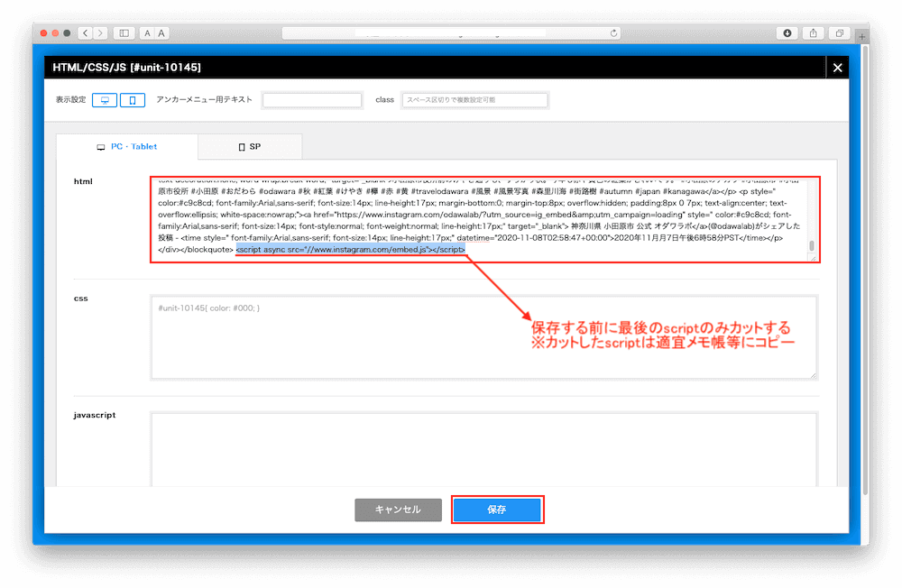Screen dimensions: 902x588
Task: Click the highlighted script async embed.js text
Action: point(350,250)
